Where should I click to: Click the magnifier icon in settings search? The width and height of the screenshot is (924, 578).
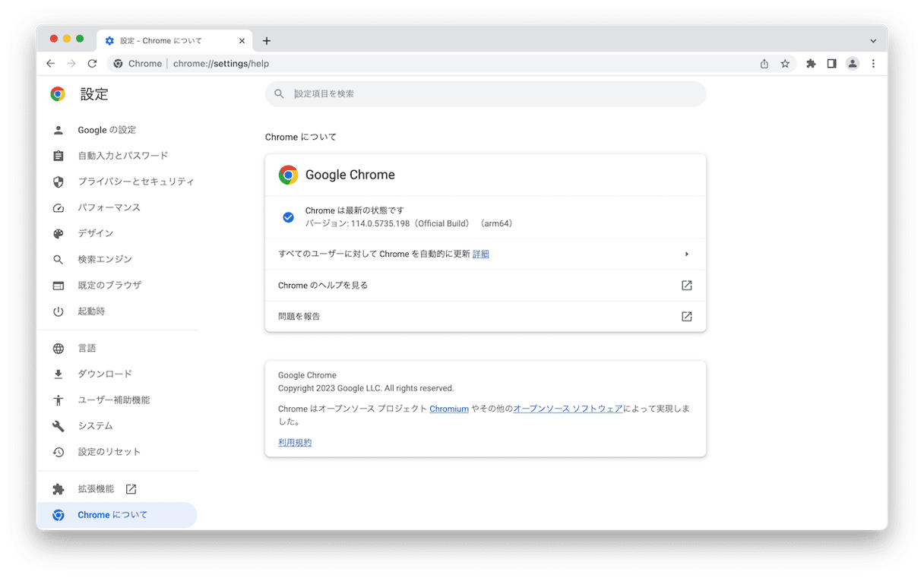click(x=280, y=94)
